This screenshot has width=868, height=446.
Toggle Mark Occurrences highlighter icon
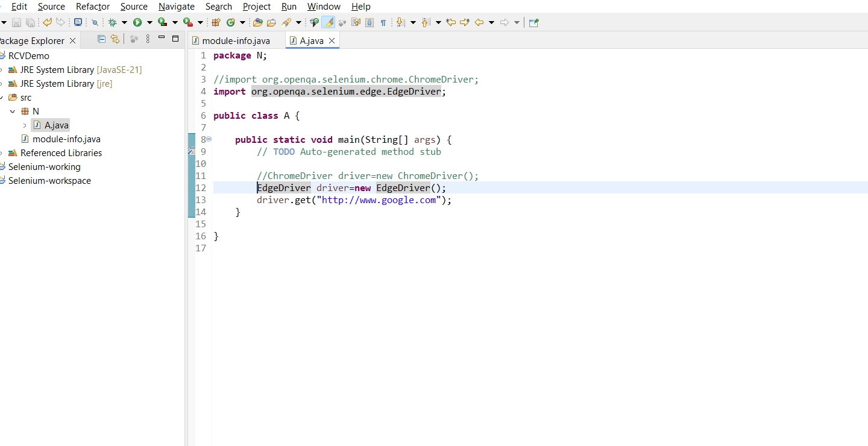pos(328,22)
